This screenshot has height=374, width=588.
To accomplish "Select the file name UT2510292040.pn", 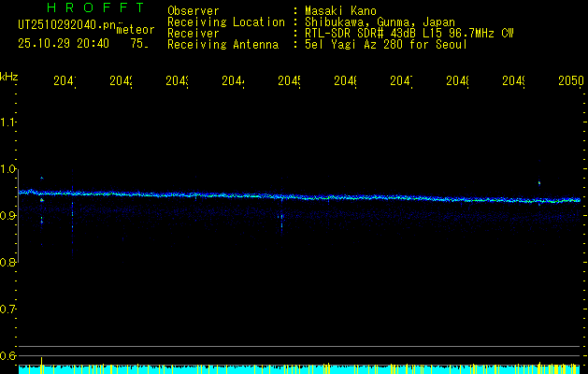I will click(x=67, y=25).
